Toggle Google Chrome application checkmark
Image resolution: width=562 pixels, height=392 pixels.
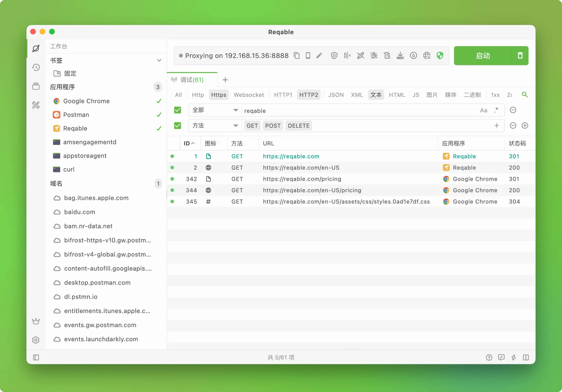tap(159, 101)
